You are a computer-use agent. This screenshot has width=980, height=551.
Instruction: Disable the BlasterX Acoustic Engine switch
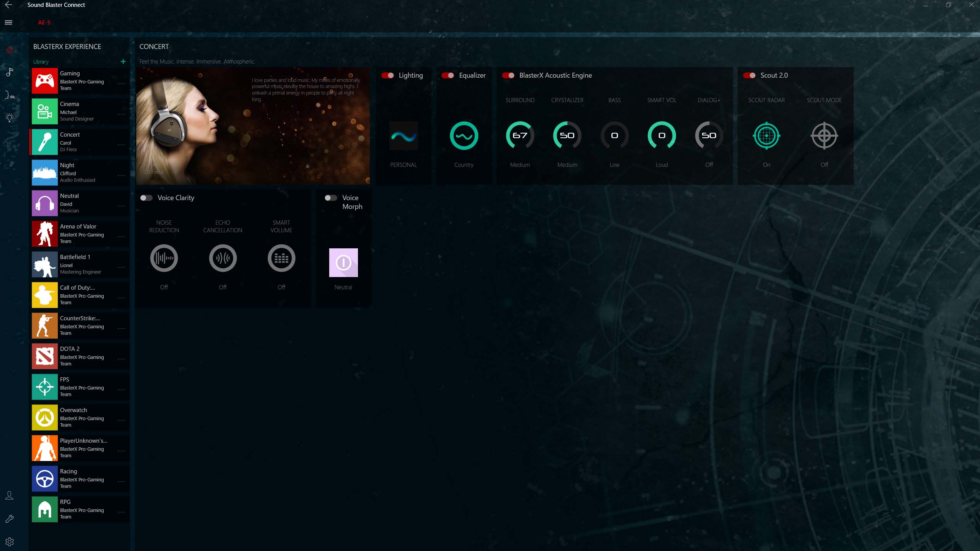click(x=508, y=75)
